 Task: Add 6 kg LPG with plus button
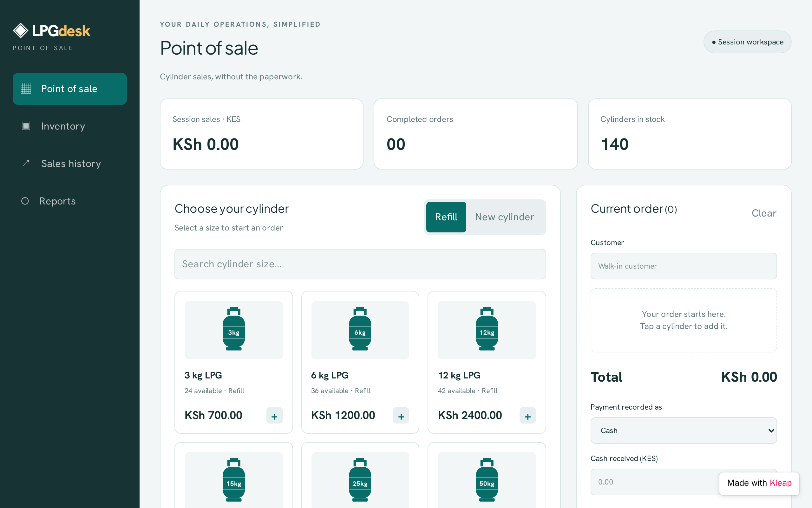click(401, 416)
